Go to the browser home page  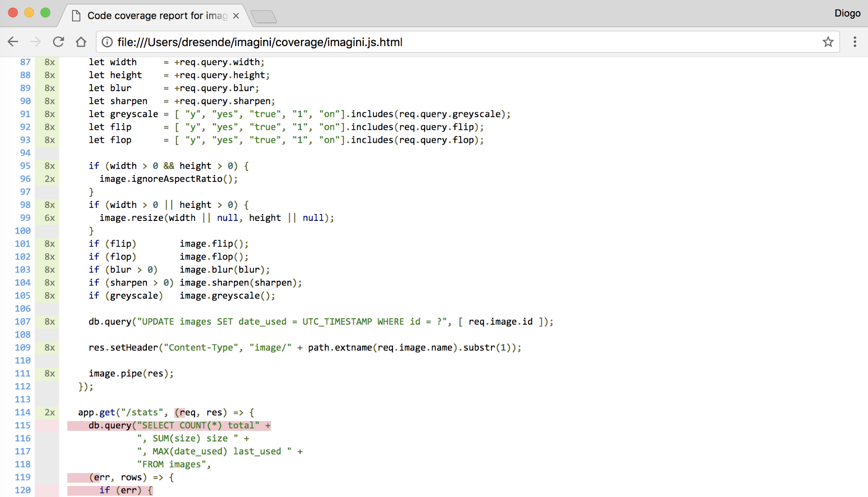(x=81, y=42)
